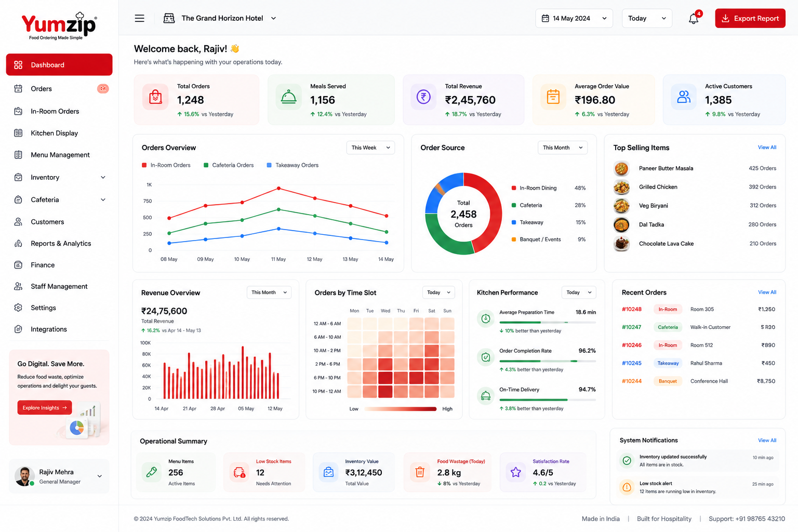Click the Kitchen Display sidebar icon
This screenshot has width=798, height=532.
coord(18,133)
